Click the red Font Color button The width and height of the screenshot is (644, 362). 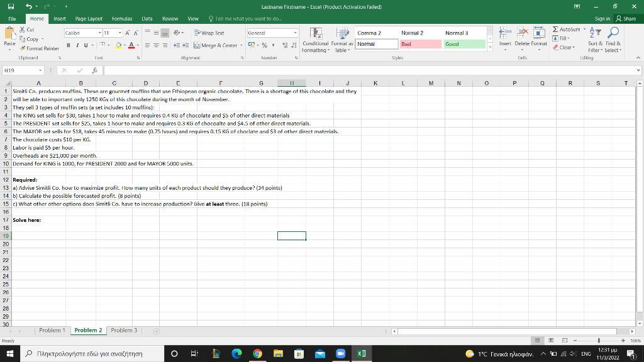[131, 45]
